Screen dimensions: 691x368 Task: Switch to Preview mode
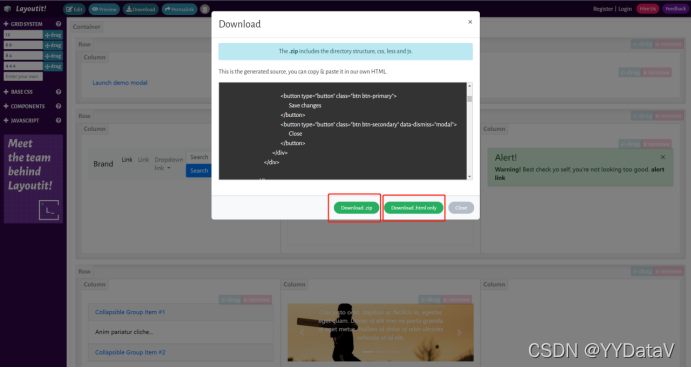click(x=104, y=9)
